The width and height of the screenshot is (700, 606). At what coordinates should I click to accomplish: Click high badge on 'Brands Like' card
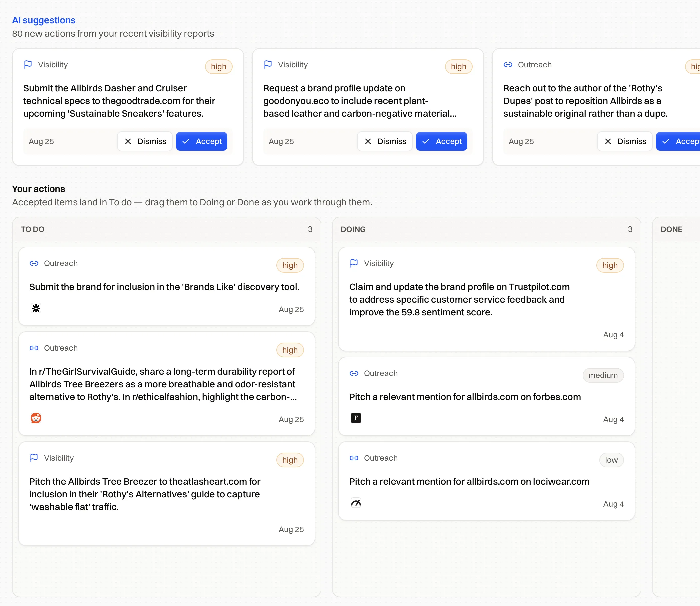[290, 265]
